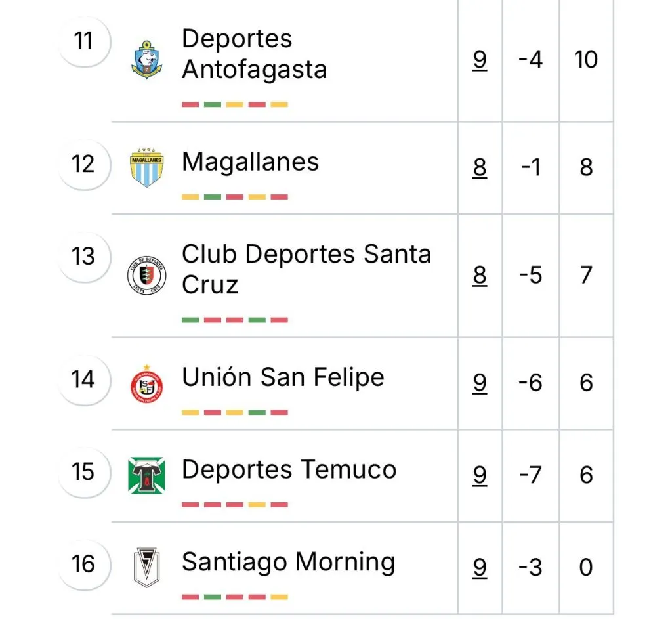Viewport: 672px width, 619px height.
Task: Click position badge number 16
Action: coord(83,564)
